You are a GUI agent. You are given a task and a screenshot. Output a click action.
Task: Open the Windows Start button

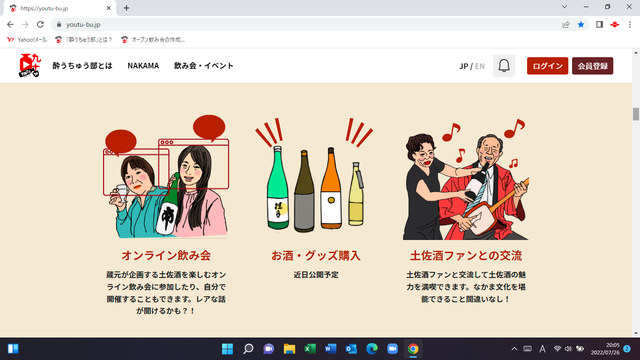(227, 349)
